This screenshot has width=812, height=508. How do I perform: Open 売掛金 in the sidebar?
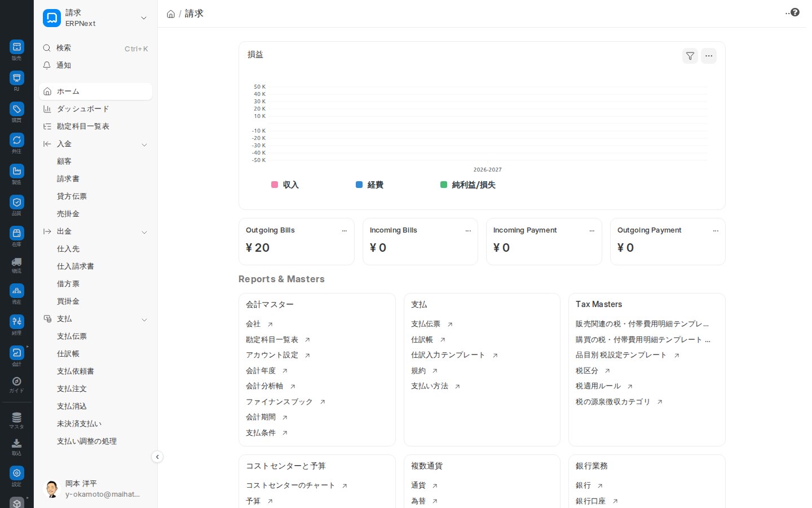pyautogui.click(x=95, y=214)
